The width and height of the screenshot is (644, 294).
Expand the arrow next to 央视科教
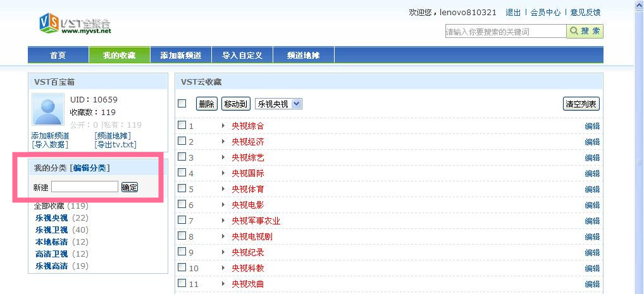[223, 268]
